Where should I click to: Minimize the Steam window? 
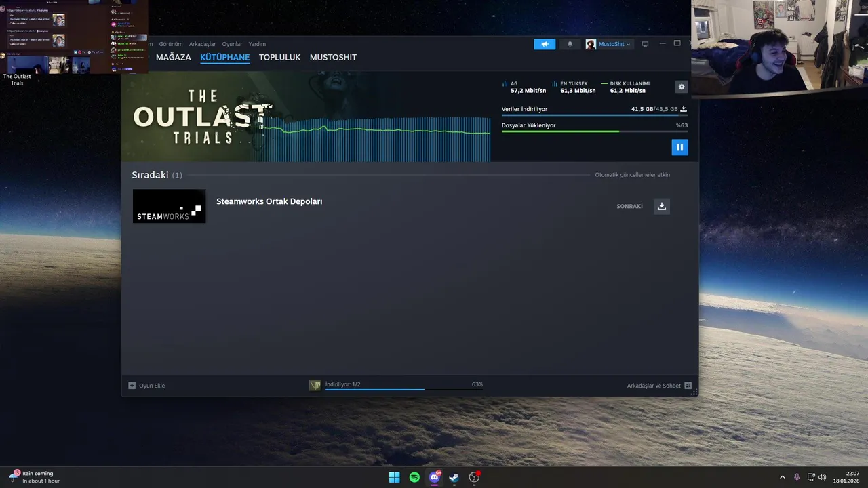663,43
